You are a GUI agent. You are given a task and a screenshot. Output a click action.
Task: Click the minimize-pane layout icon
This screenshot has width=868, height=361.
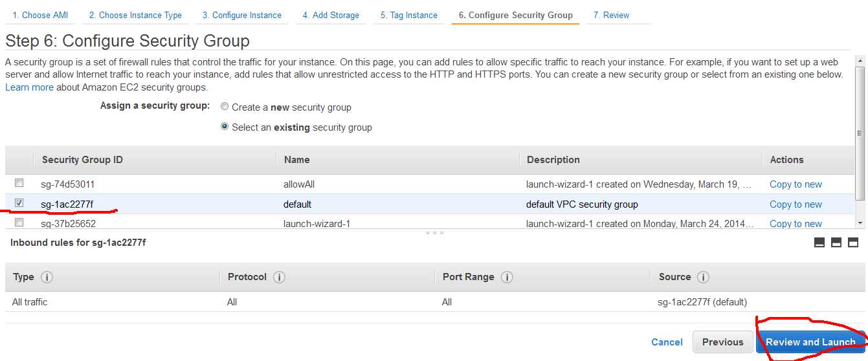819,243
